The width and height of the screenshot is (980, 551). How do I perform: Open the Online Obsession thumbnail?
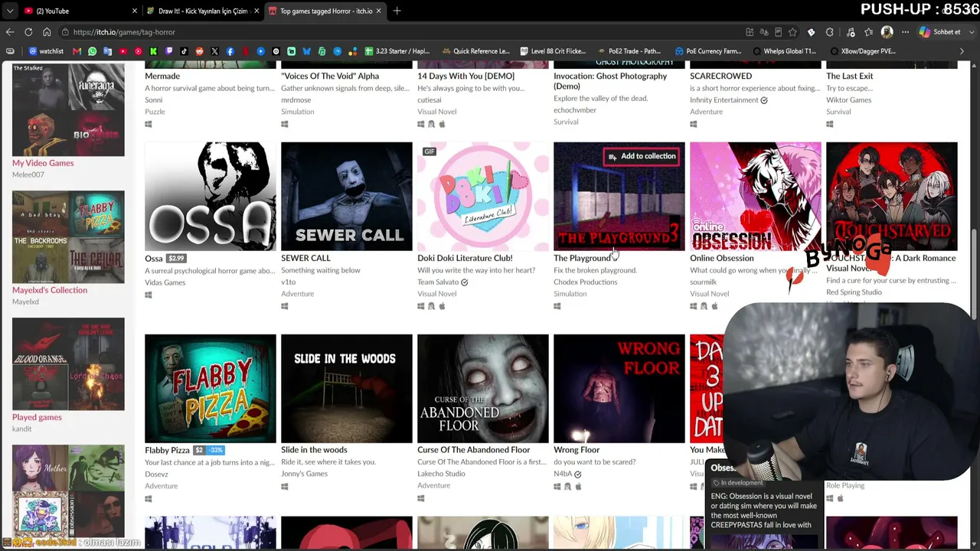[x=756, y=197]
